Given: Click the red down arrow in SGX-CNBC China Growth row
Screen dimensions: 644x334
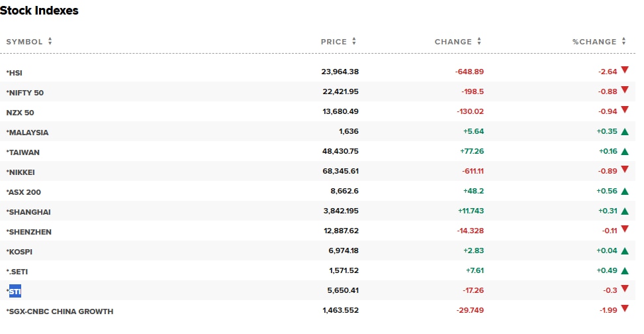Looking at the screenshot, I should pos(625,308).
